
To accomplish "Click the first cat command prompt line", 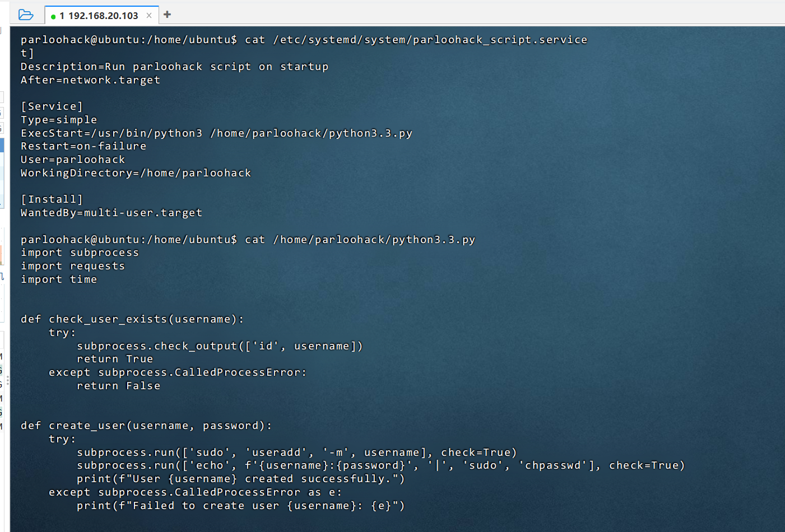I will pos(304,40).
